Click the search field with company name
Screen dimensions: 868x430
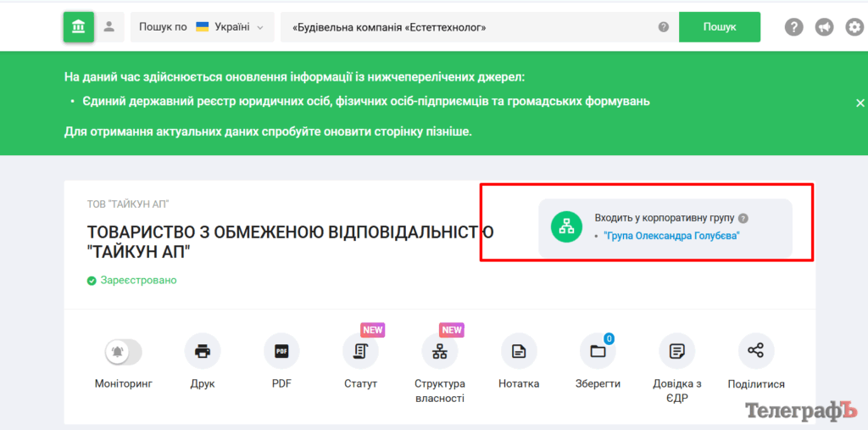click(466, 27)
